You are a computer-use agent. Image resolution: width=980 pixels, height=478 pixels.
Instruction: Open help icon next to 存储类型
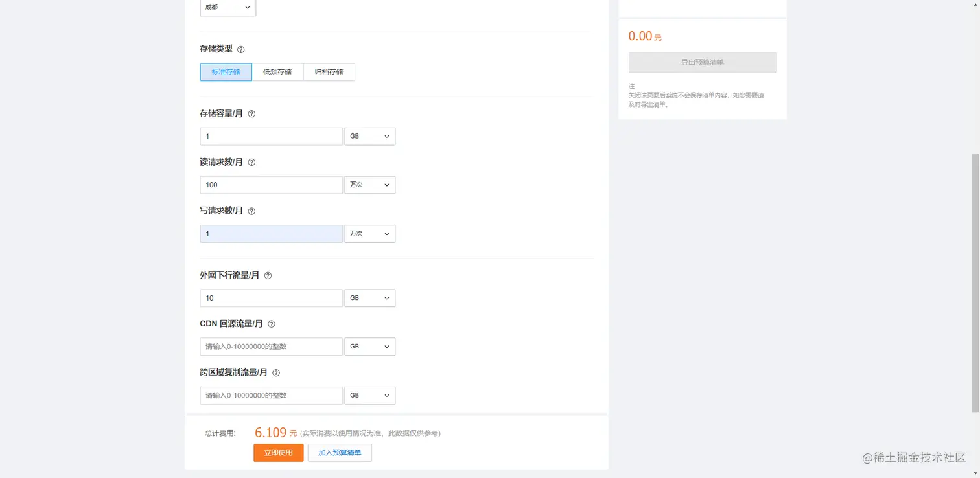click(x=241, y=49)
